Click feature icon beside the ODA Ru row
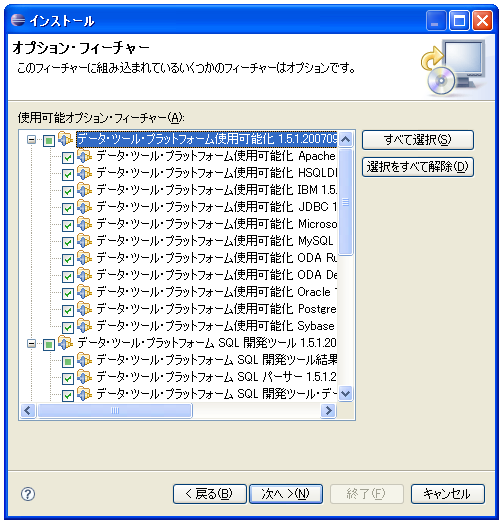The height and width of the screenshot is (522, 501). coord(85,258)
